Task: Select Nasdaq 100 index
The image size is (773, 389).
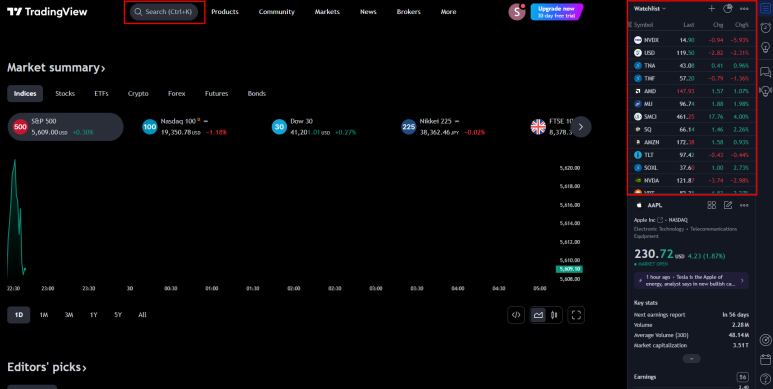Action: (185, 127)
